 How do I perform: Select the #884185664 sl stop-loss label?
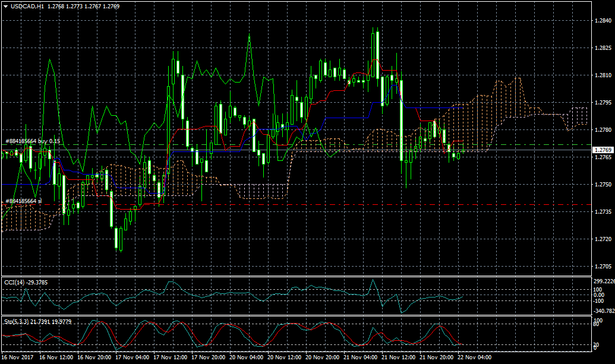[x=24, y=201]
